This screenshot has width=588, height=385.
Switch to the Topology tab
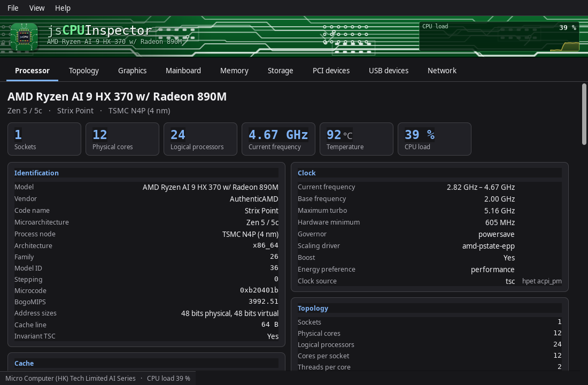(x=84, y=71)
